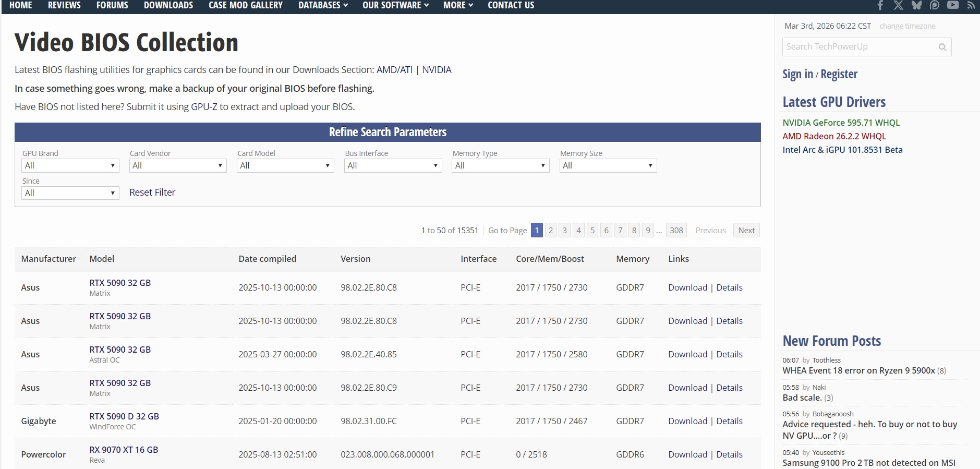Screen dimensions: 980x469
Task: Open the X (Twitter) icon link
Action: click(x=898, y=5)
